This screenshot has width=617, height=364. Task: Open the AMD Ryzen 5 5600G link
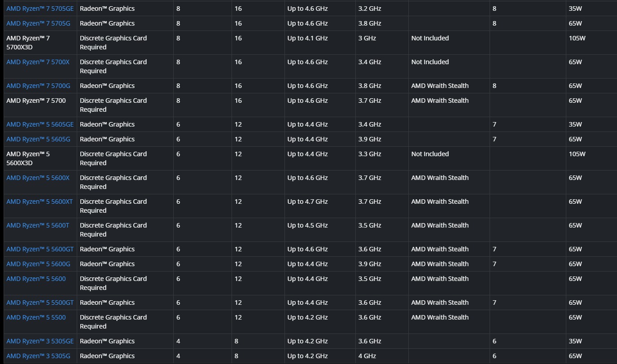pos(38,264)
